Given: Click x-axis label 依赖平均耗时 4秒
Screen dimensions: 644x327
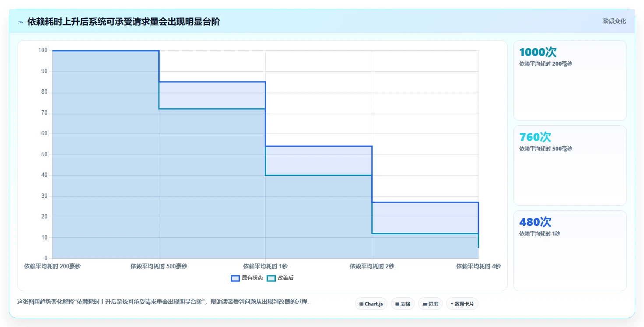Looking at the screenshot, I should tap(478, 266).
